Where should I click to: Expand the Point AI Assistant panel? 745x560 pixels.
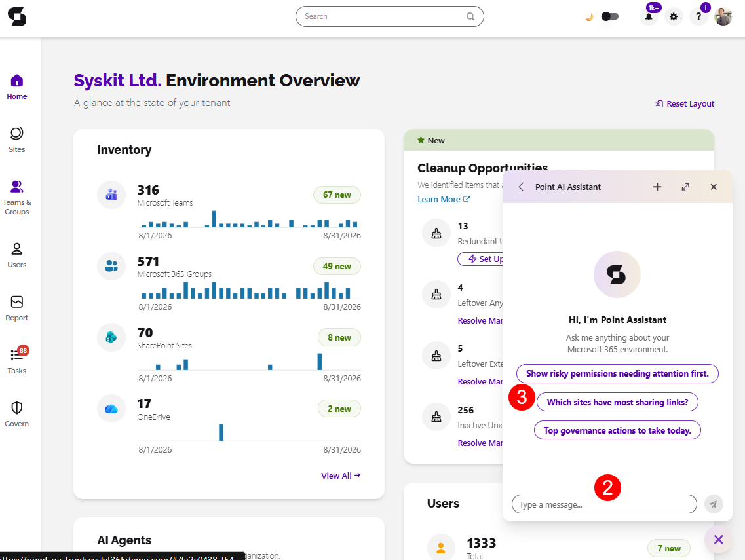tap(685, 187)
